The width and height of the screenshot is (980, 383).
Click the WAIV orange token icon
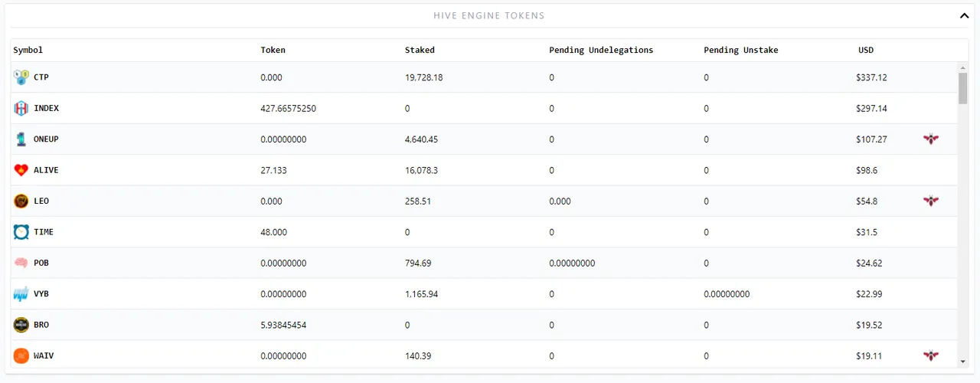coord(21,355)
